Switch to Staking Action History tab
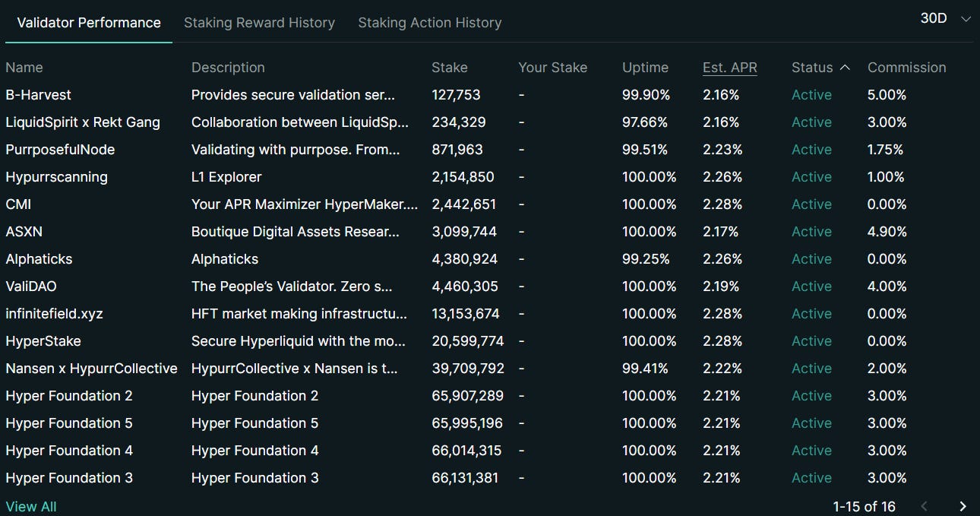Screen dimensions: 980x516 click(430, 23)
